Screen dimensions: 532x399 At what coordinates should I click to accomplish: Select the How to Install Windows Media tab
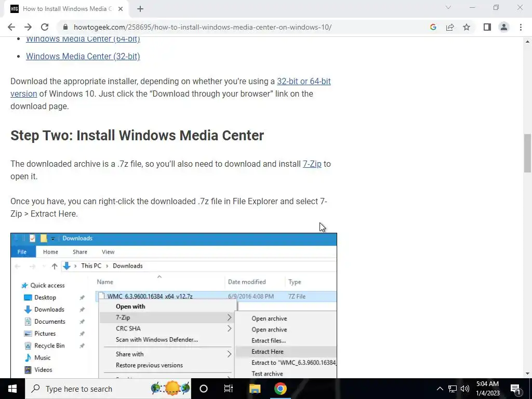[66, 9]
